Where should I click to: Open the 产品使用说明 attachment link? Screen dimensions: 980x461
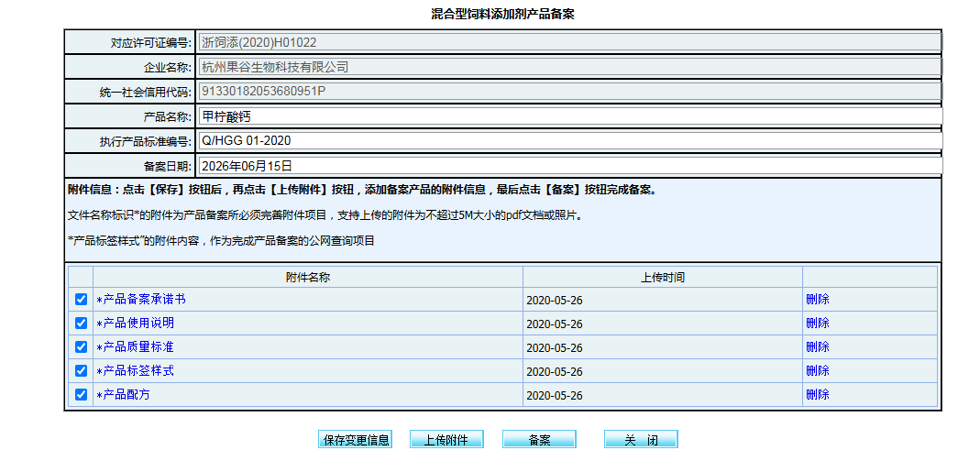tap(135, 323)
